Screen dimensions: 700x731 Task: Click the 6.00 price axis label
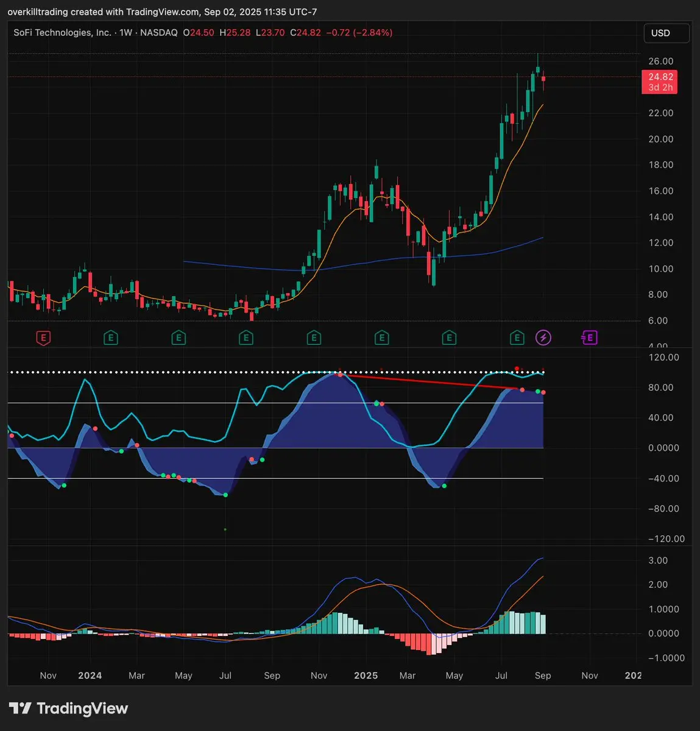(658, 320)
